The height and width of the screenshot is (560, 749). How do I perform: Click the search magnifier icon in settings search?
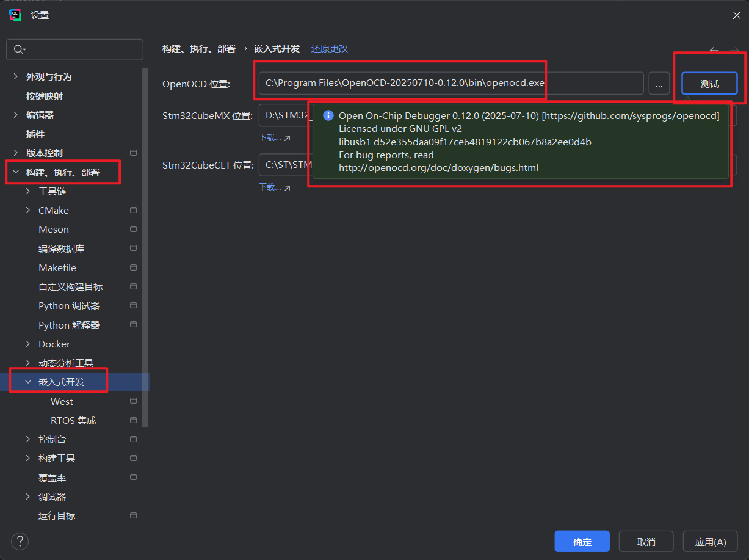coord(20,49)
